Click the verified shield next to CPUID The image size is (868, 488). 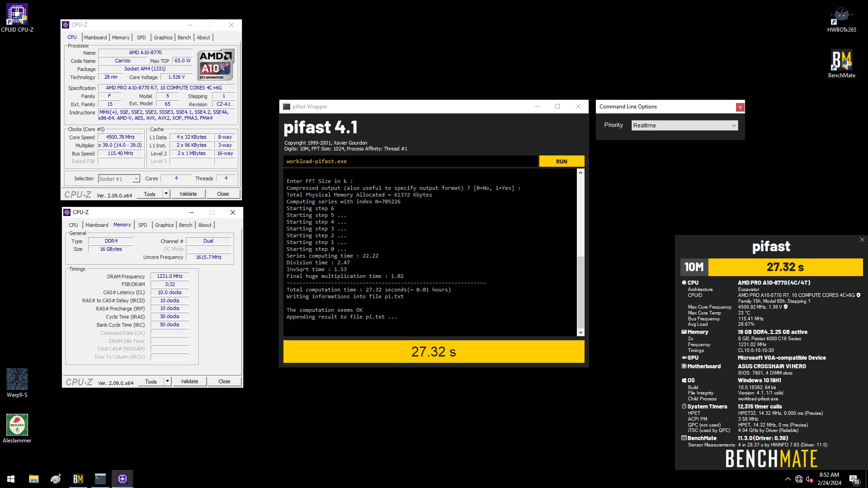pos(859,295)
